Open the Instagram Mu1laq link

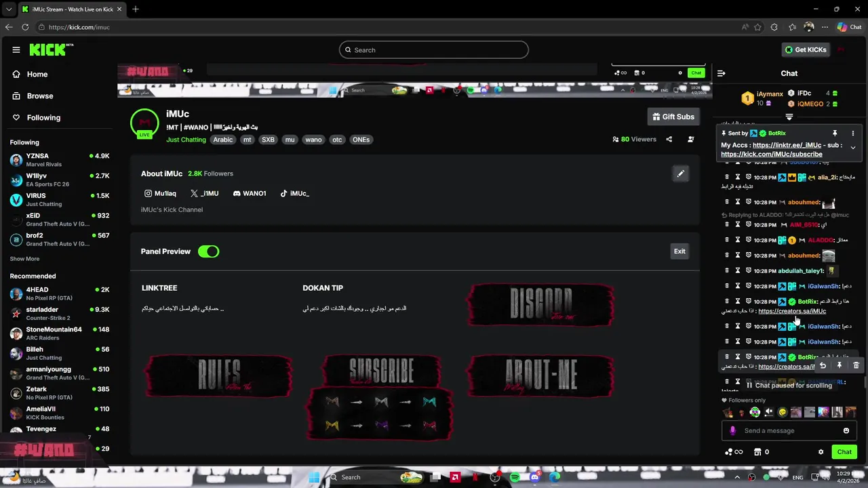click(x=160, y=193)
